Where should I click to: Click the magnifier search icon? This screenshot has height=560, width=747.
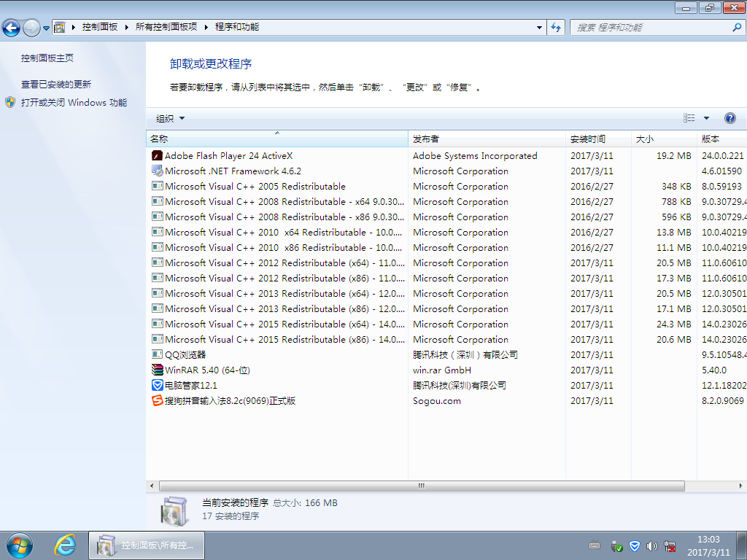click(737, 27)
